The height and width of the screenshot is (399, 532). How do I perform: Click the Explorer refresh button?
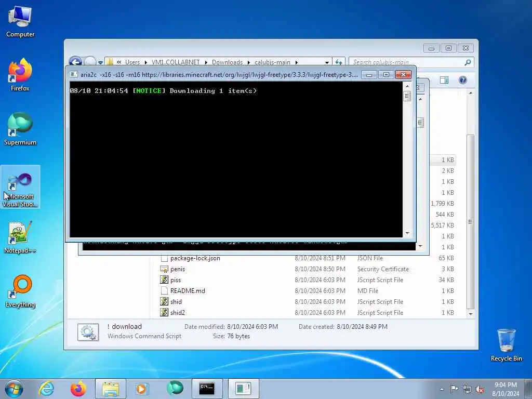pyautogui.click(x=339, y=62)
